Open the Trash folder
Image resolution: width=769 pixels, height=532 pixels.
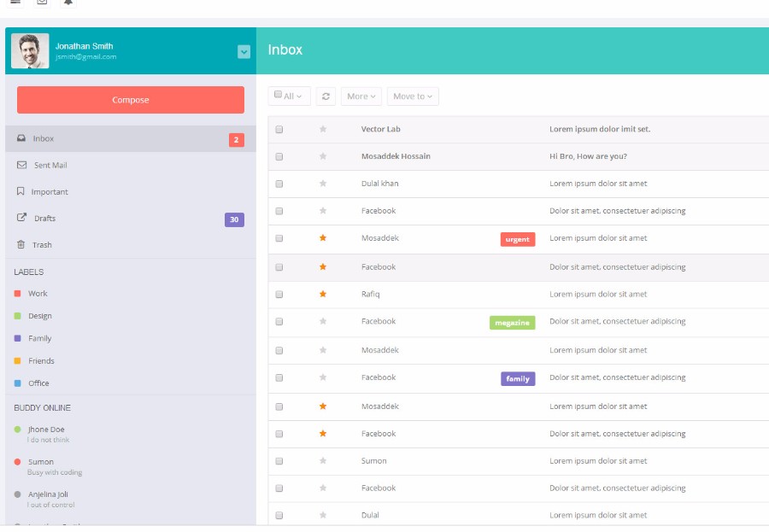click(131, 245)
